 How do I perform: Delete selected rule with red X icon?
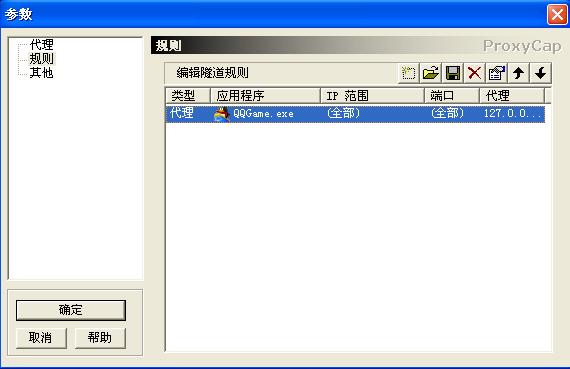[474, 73]
